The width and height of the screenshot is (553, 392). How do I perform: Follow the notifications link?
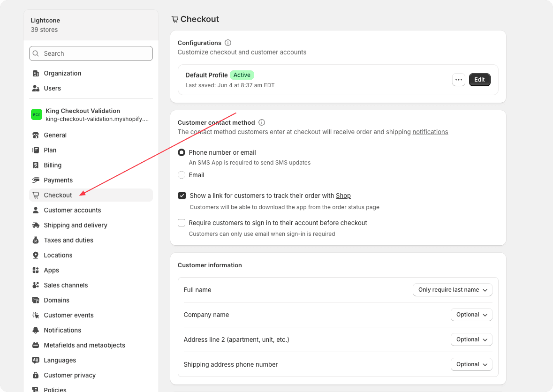430,132
